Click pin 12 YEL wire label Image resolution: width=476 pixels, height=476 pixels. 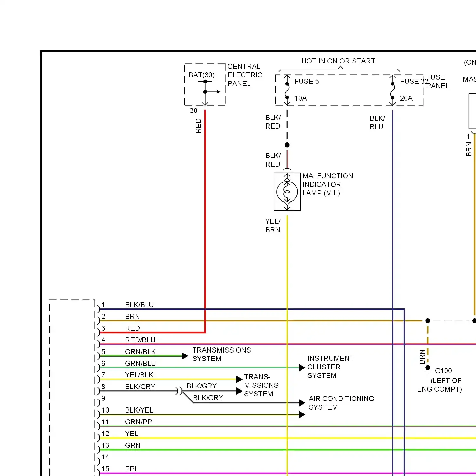pyautogui.click(x=131, y=433)
